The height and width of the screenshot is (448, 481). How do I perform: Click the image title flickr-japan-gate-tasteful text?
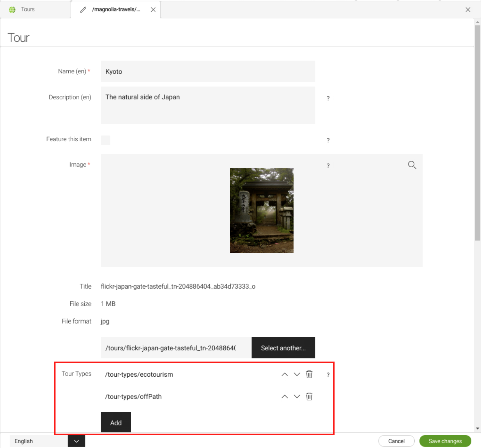(x=178, y=286)
